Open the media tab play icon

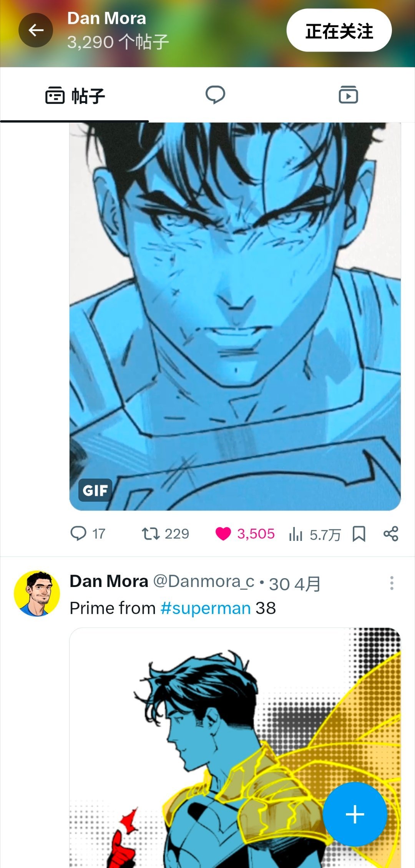pyautogui.click(x=348, y=95)
